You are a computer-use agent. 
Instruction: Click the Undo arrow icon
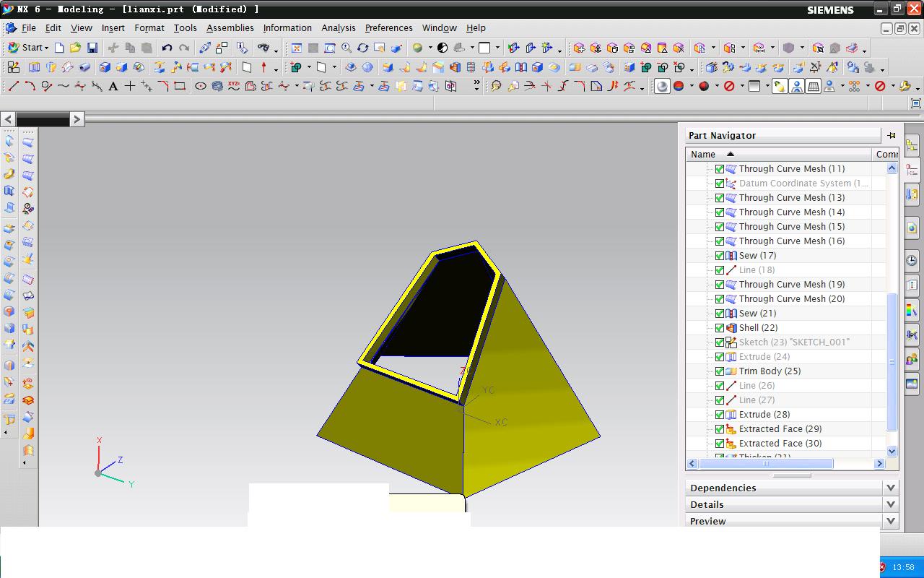coord(167,48)
